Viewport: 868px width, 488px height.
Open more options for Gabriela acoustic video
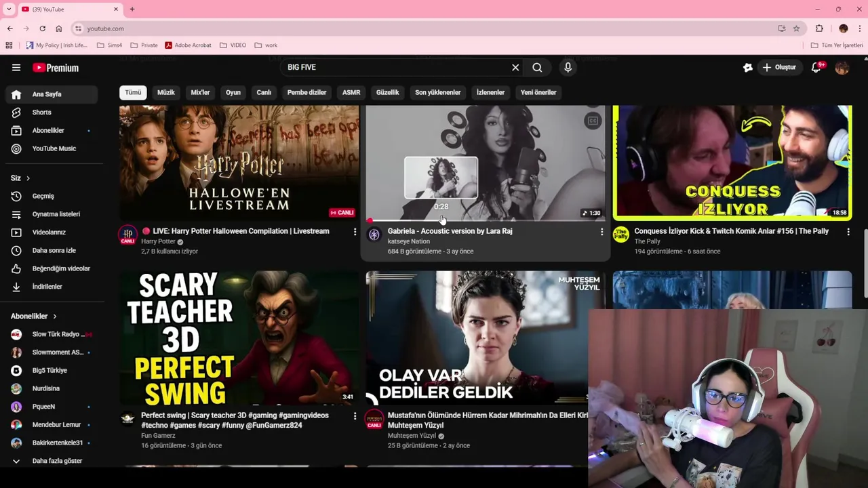tap(601, 232)
